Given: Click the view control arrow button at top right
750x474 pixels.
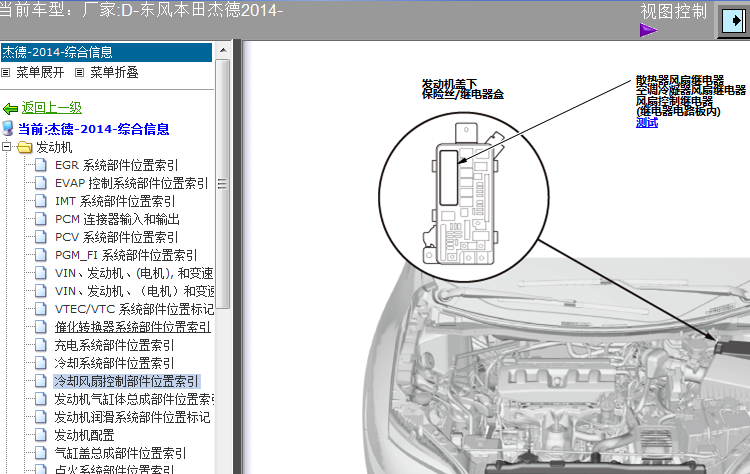Looking at the screenshot, I should click(x=733, y=21).
